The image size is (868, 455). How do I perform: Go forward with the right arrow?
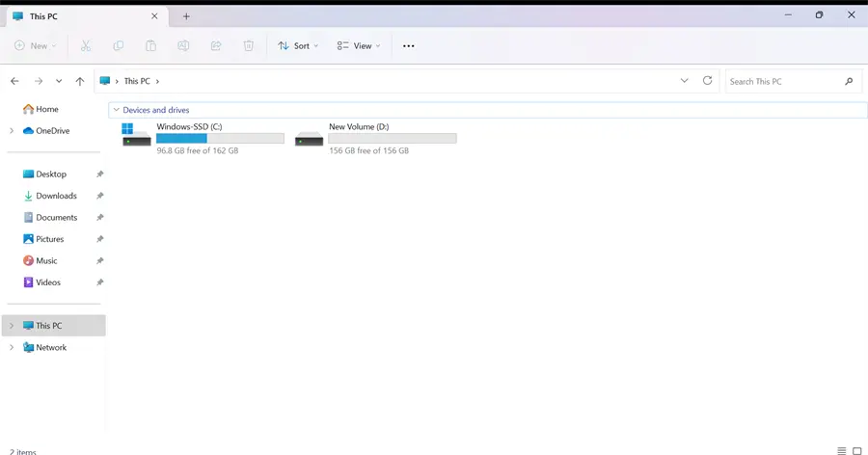tap(39, 81)
